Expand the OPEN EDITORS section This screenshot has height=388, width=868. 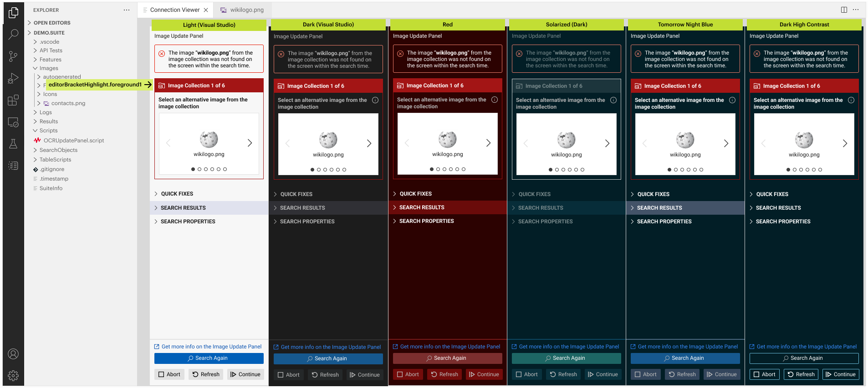(x=81, y=23)
